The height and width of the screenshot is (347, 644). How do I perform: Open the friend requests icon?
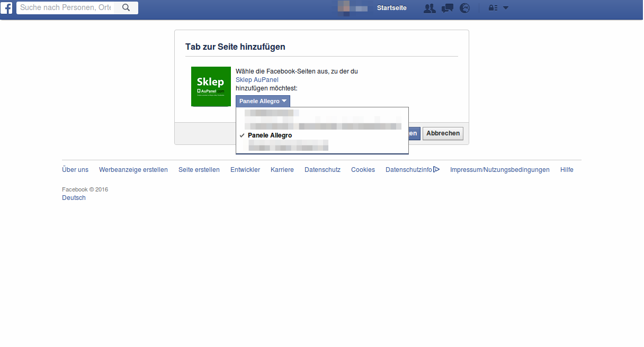click(430, 8)
